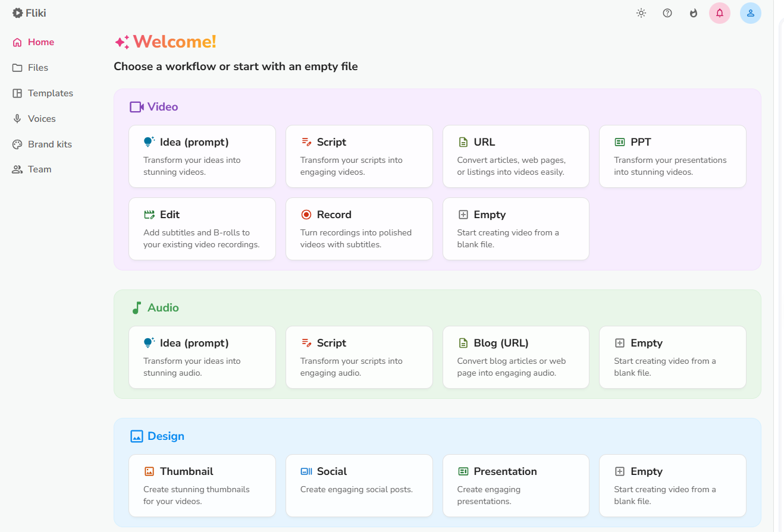The width and height of the screenshot is (784, 532).
Task: Click the Record workflow's red record icon
Action: pos(306,215)
